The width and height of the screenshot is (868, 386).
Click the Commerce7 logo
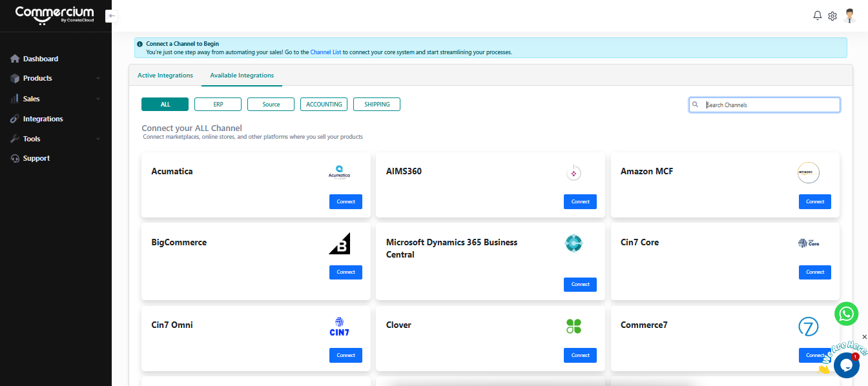[x=809, y=327]
